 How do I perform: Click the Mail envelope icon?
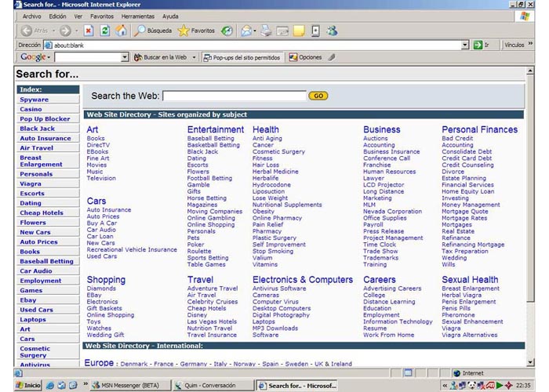tap(246, 31)
